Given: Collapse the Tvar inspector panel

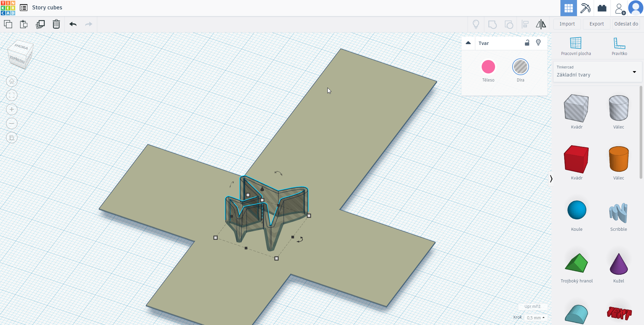Looking at the screenshot, I should click(x=468, y=43).
